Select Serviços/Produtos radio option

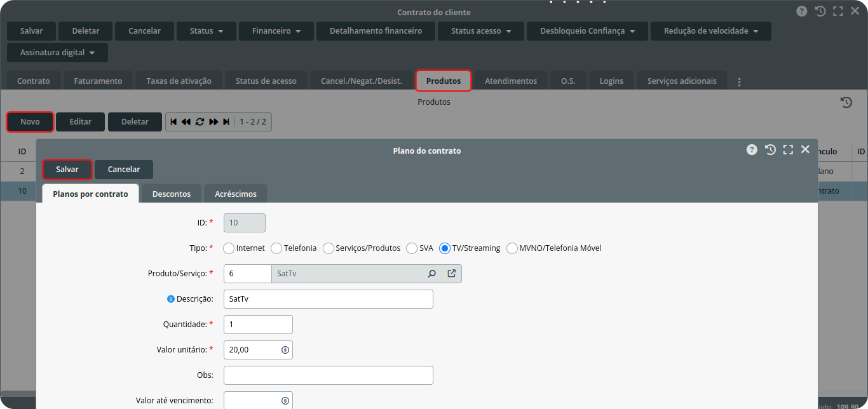[329, 248]
